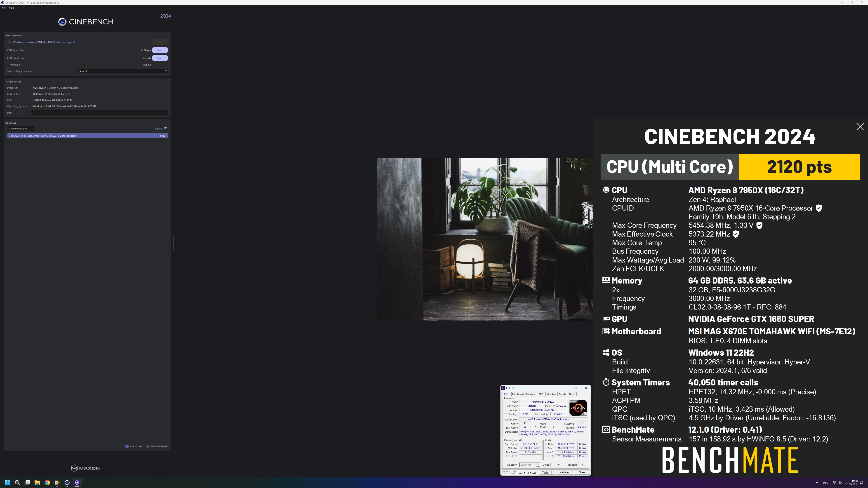Open the About tab in CPU-Z
This screenshot has width=868, height=488.
[572, 394]
